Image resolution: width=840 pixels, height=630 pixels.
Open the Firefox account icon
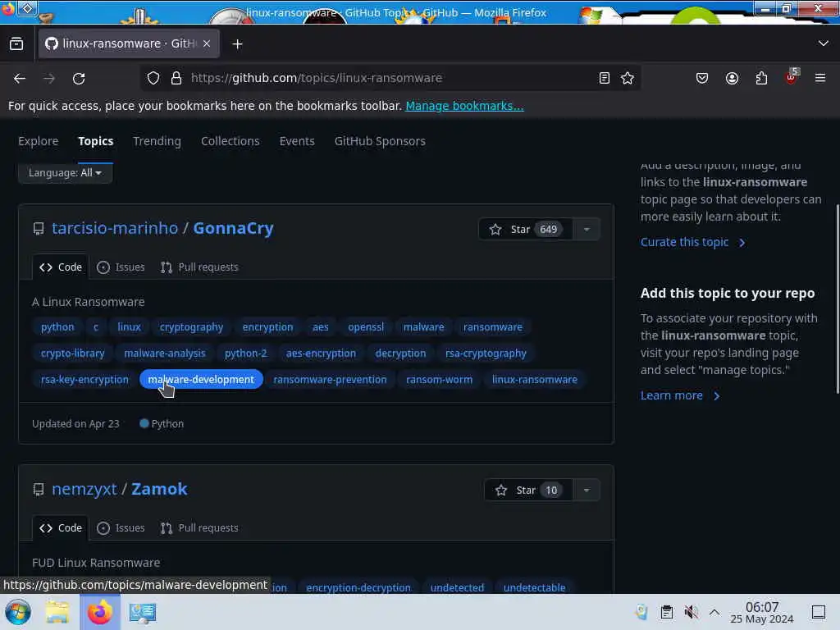pos(732,78)
